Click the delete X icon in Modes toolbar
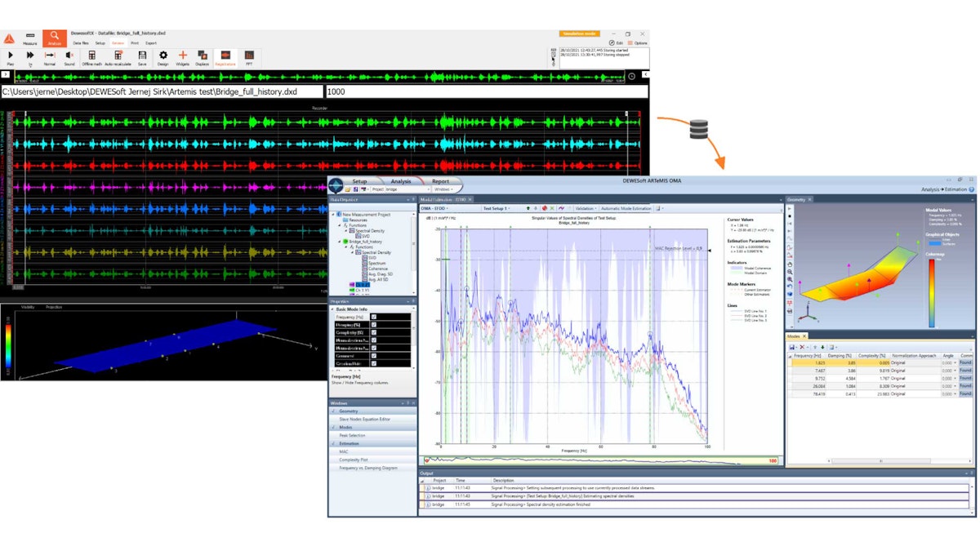 [804, 347]
